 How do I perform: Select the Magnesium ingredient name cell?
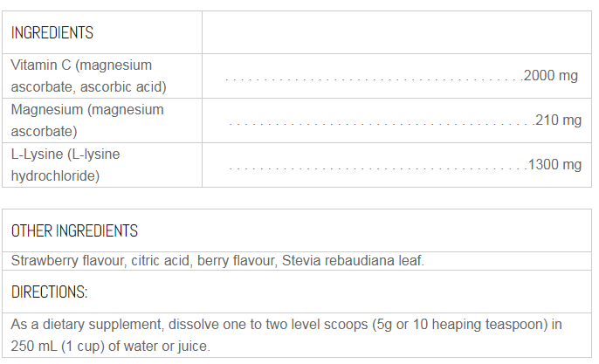[86, 120]
